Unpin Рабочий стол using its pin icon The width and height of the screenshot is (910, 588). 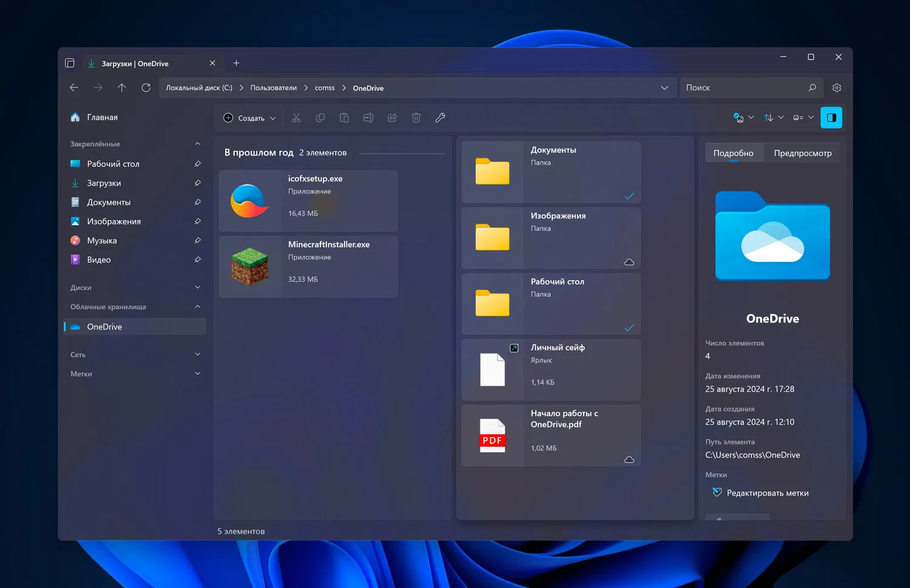coord(197,164)
